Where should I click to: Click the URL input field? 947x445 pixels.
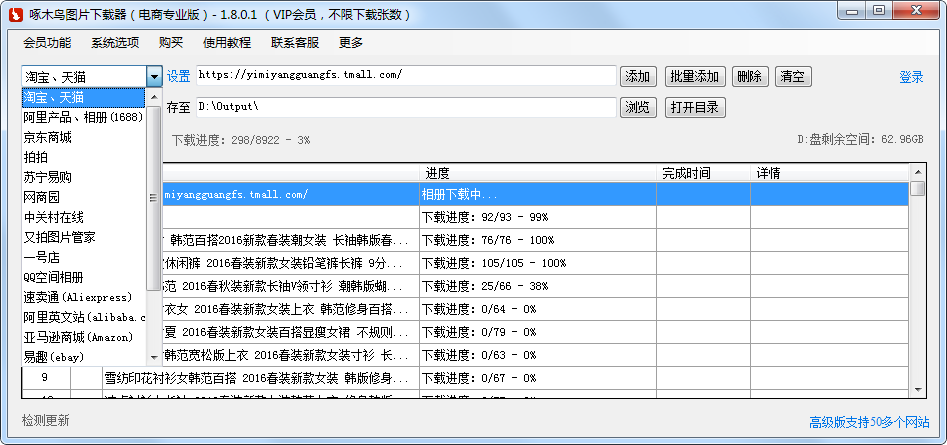click(405, 76)
